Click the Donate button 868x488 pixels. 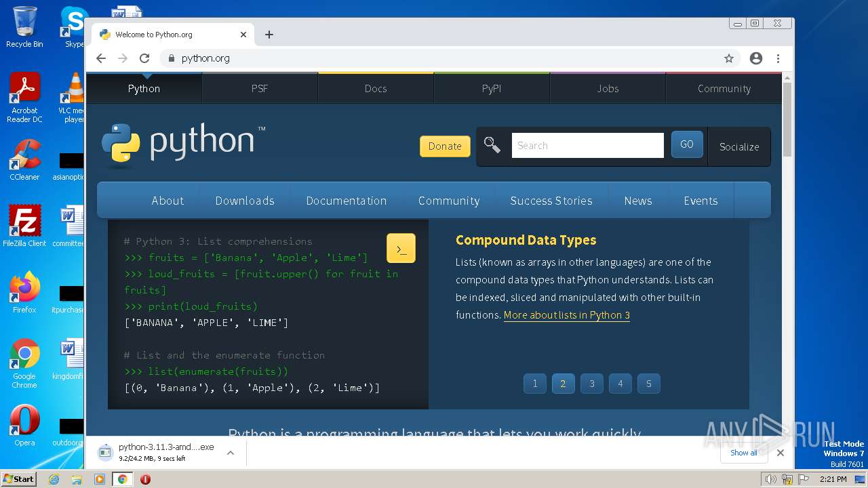click(445, 146)
